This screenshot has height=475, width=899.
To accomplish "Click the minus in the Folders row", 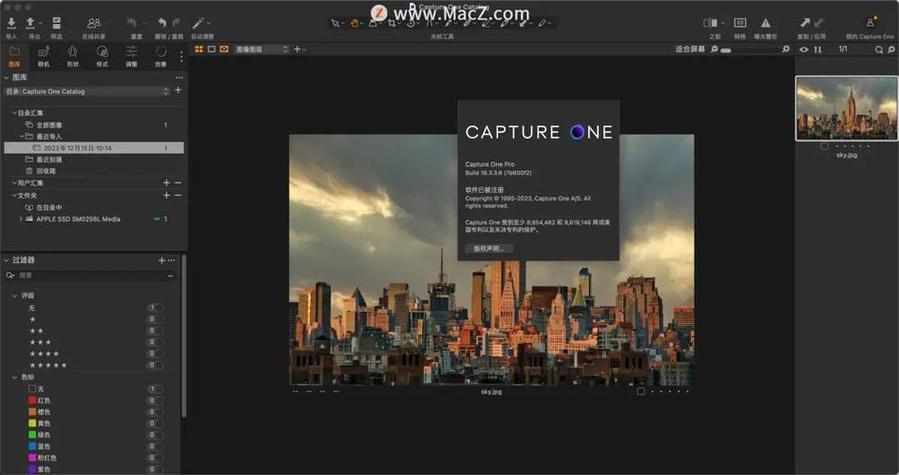I will click(x=178, y=195).
